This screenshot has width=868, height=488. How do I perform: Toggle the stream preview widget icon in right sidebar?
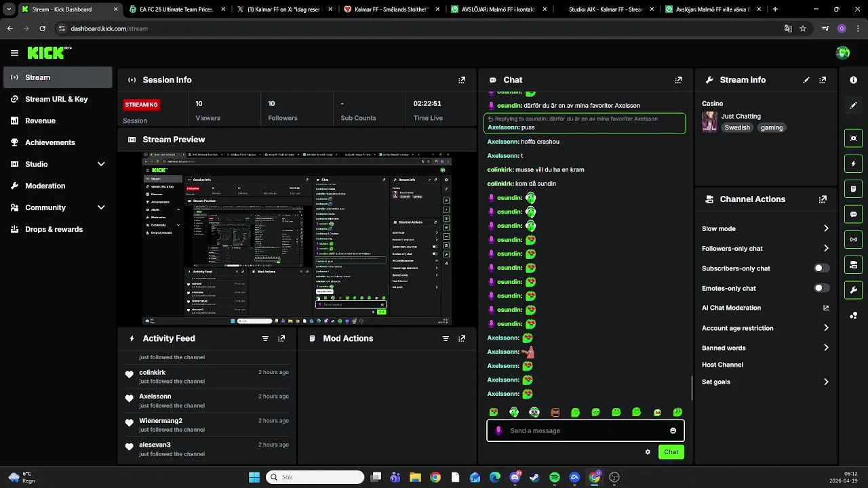pos(854,138)
